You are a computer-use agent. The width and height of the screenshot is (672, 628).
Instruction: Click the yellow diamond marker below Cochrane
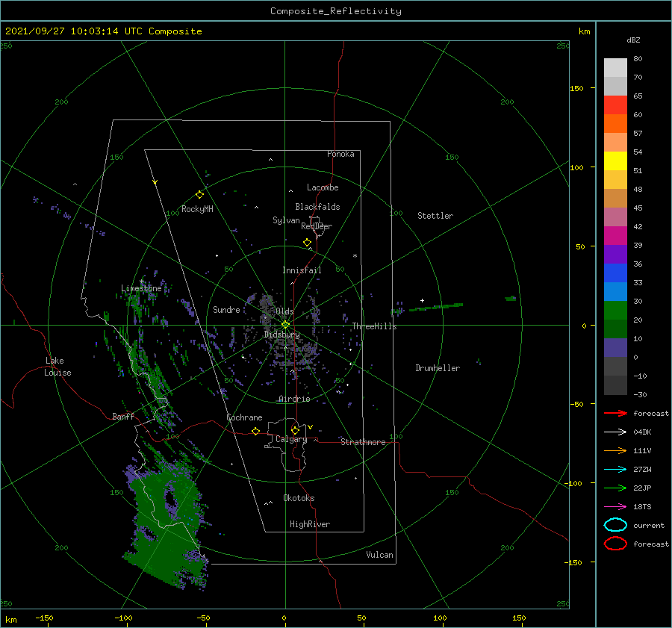click(255, 431)
